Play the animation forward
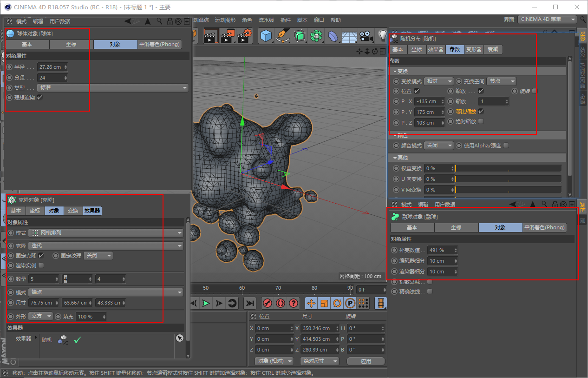 [206, 304]
